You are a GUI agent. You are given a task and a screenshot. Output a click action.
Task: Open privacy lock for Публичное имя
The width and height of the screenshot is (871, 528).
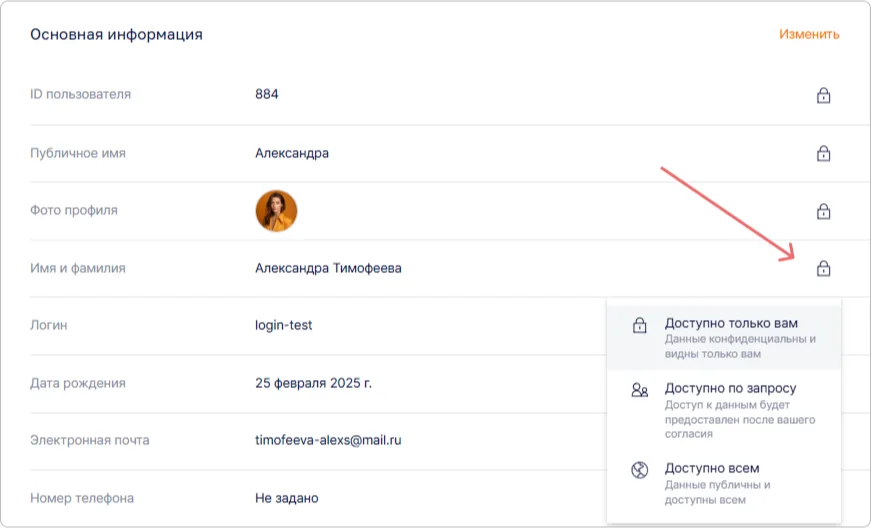click(x=823, y=153)
